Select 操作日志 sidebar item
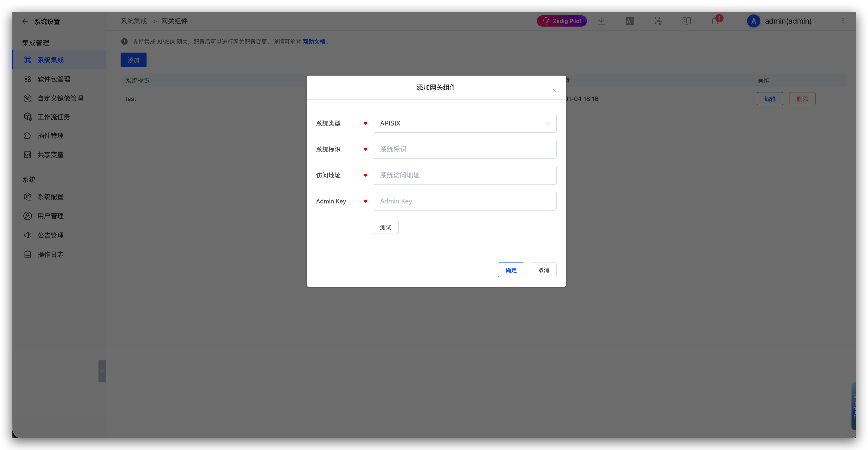The width and height of the screenshot is (868, 450). (x=50, y=254)
